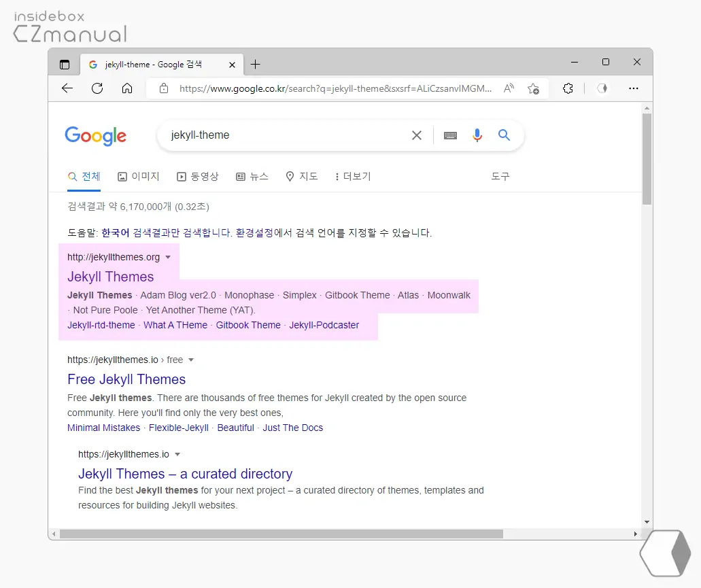
Task: Open the Free Jekyll Themes result
Action: 126,379
